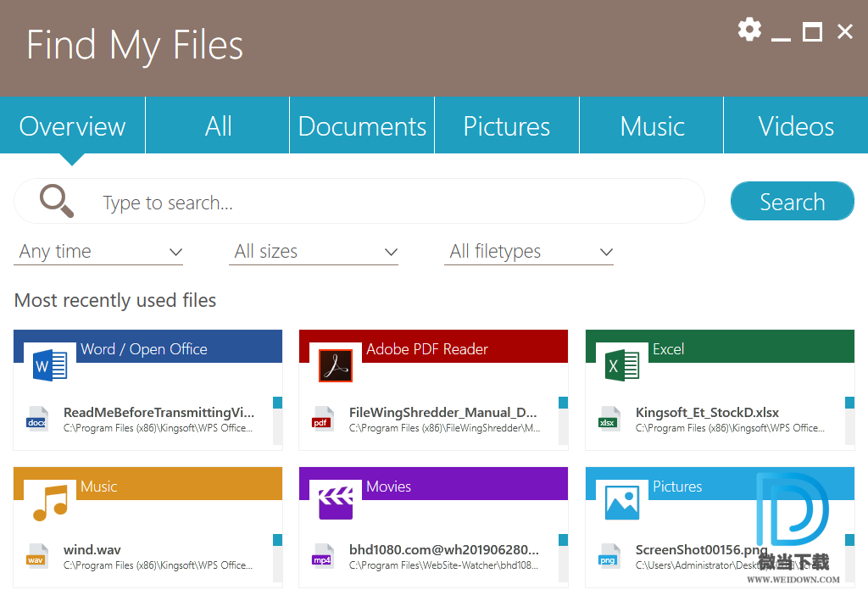Click the png file type icon
The height and width of the screenshot is (612, 868).
coord(609,556)
